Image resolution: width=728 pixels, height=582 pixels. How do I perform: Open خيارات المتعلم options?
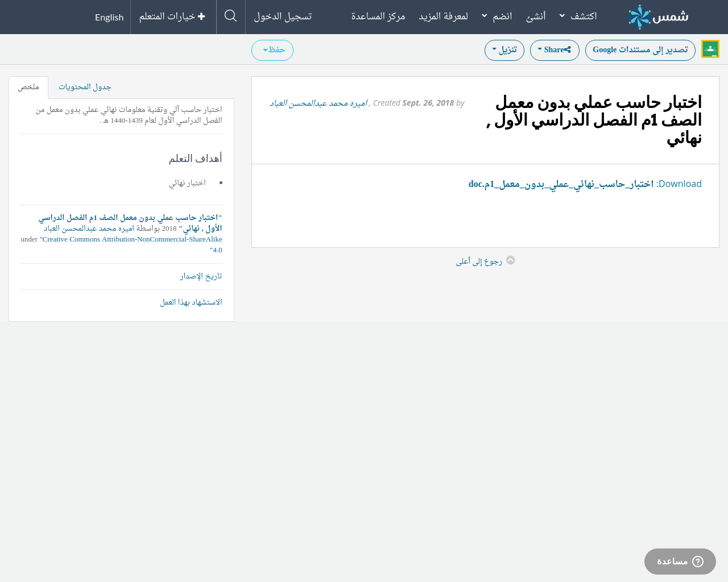pos(172,16)
